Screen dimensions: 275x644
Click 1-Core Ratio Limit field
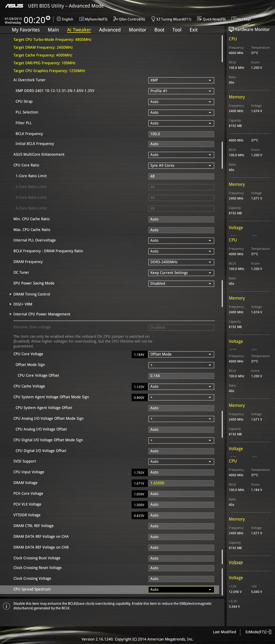(181, 176)
